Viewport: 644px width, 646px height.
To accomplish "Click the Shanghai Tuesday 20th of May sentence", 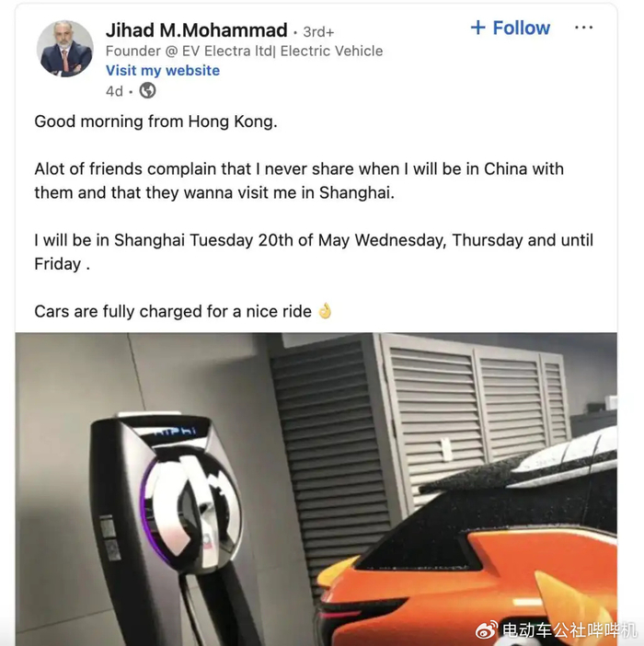I will (314, 252).
